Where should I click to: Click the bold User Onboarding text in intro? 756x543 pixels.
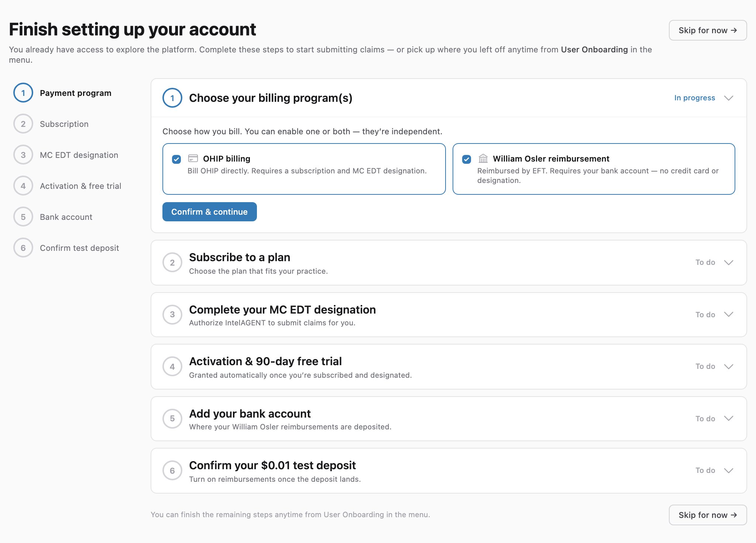(594, 49)
